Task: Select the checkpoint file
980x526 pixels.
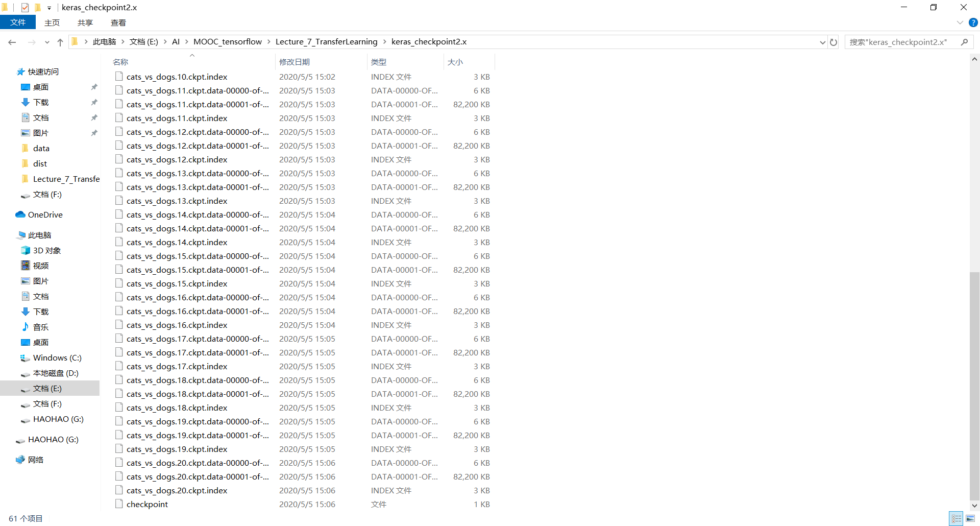Action: coord(147,504)
